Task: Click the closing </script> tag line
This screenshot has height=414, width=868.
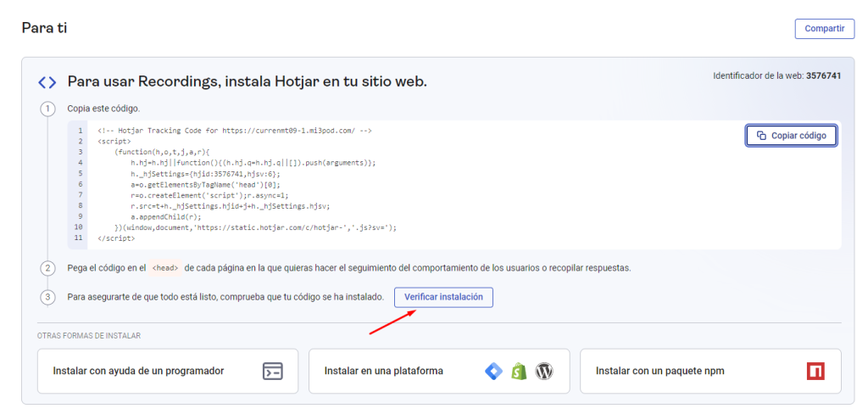Action: 116,238
